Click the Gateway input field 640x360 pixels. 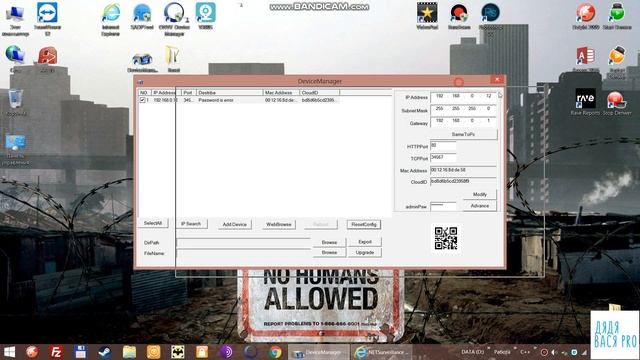coord(463,121)
